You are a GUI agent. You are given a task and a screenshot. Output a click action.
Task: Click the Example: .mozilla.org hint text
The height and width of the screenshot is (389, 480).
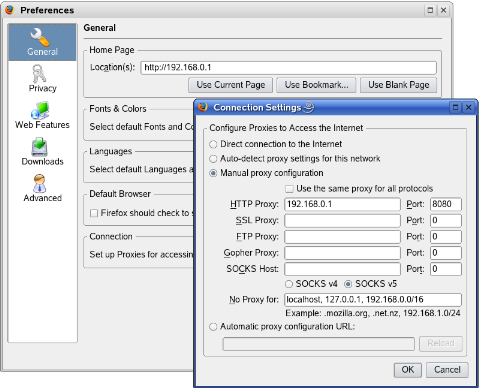(373, 313)
